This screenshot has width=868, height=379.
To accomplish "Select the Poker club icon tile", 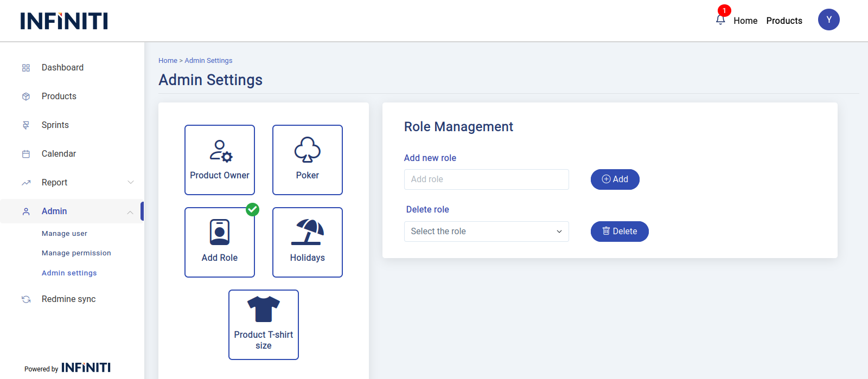I will [308, 160].
